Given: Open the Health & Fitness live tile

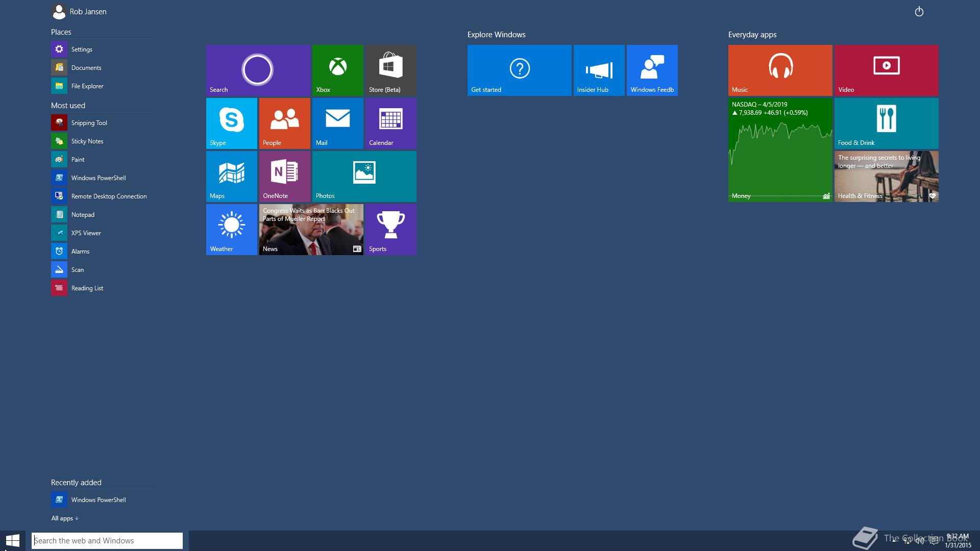Looking at the screenshot, I should pos(886,177).
